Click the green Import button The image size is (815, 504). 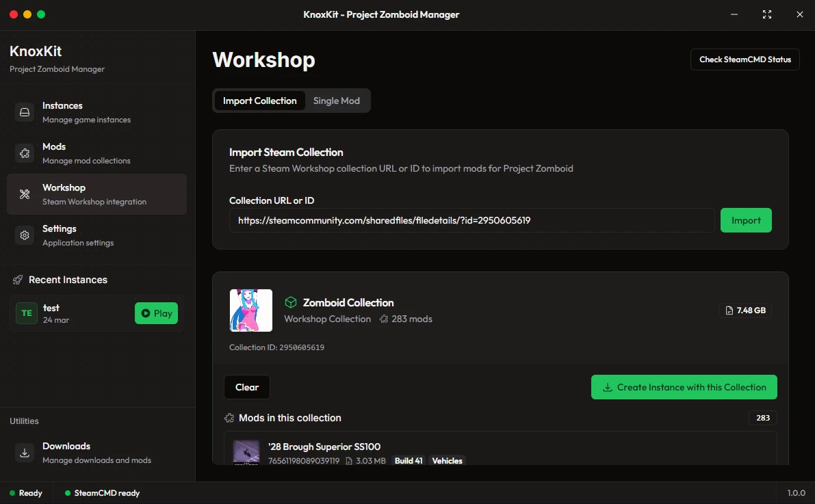pyautogui.click(x=746, y=220)
